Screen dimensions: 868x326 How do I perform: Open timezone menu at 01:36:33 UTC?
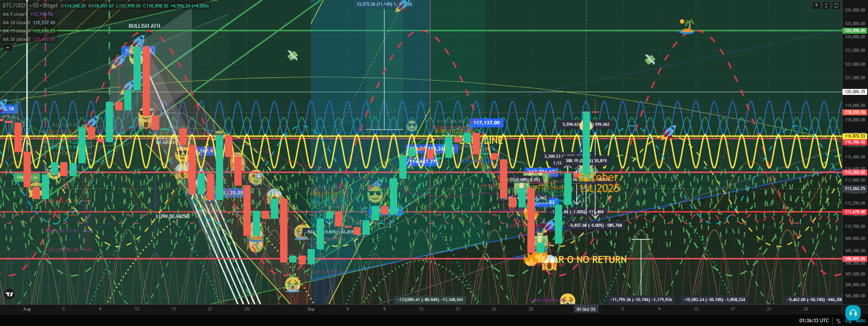tap(814, 321)
